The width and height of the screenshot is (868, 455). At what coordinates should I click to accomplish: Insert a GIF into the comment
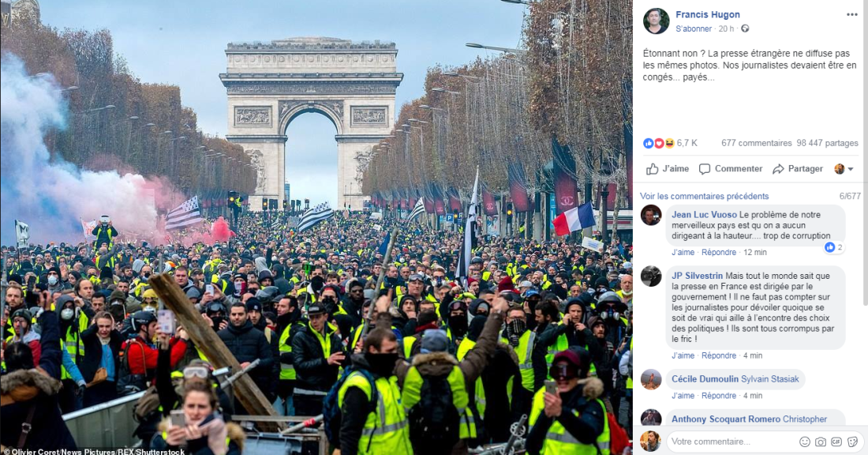coord(836,442)
